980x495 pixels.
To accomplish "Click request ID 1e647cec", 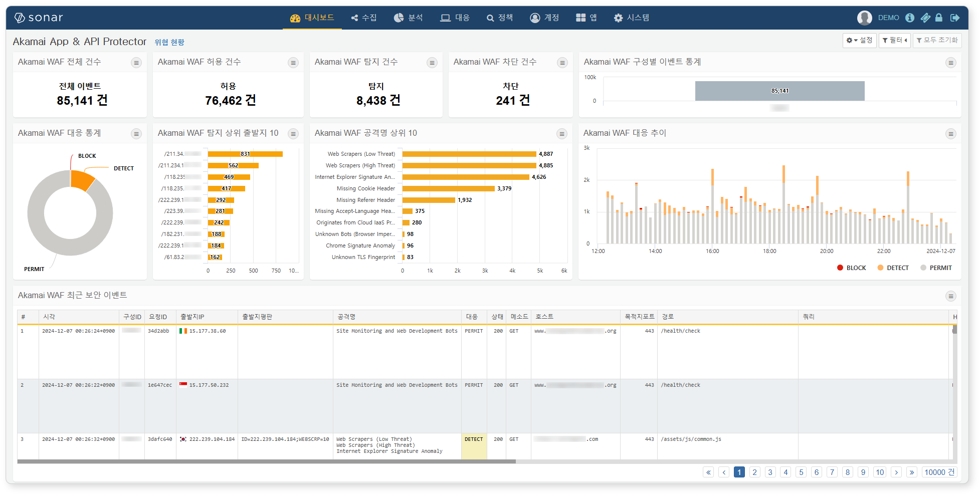I will [x=160, y=385].
